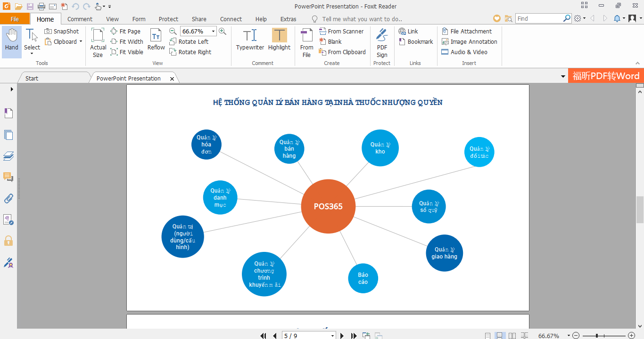The image size is (644, 339).
Task: Open the Security lock panel
Action: point(8,241)
